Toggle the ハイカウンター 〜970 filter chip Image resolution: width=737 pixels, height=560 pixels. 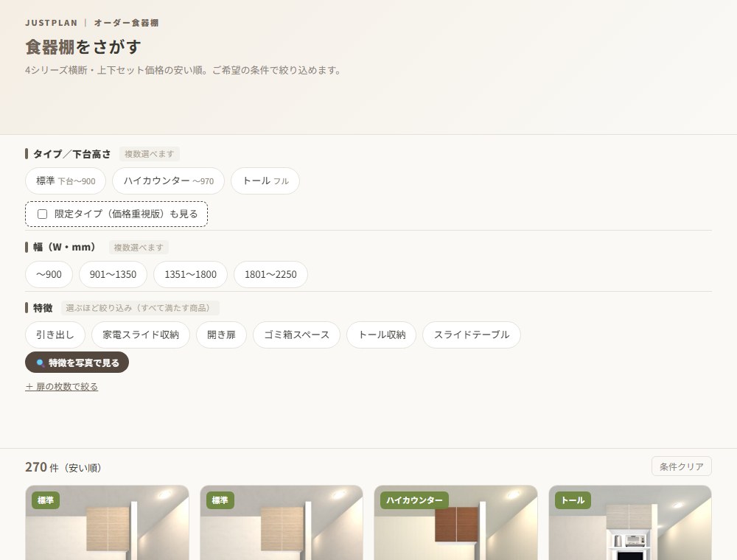pyautogui.click(x=168, y=181)
